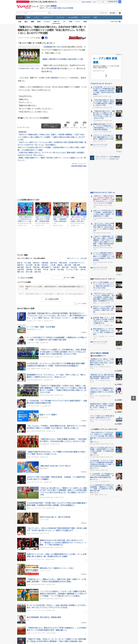Open player link 佐野 航大
Image resolution: width=138 pixels, height=644 pixels.
pos(36,263)
